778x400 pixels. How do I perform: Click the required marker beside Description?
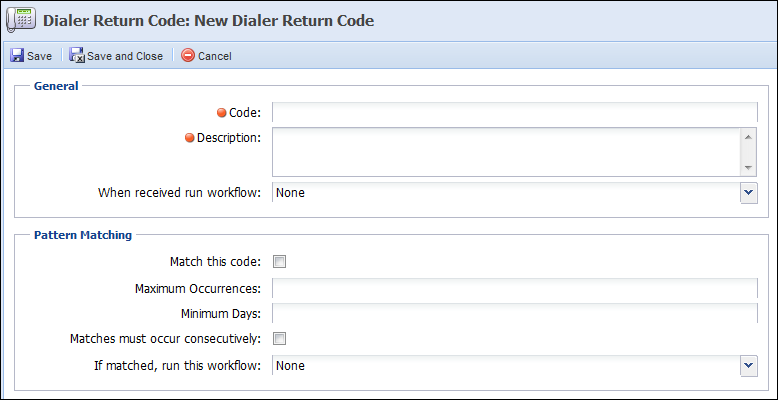190,138
